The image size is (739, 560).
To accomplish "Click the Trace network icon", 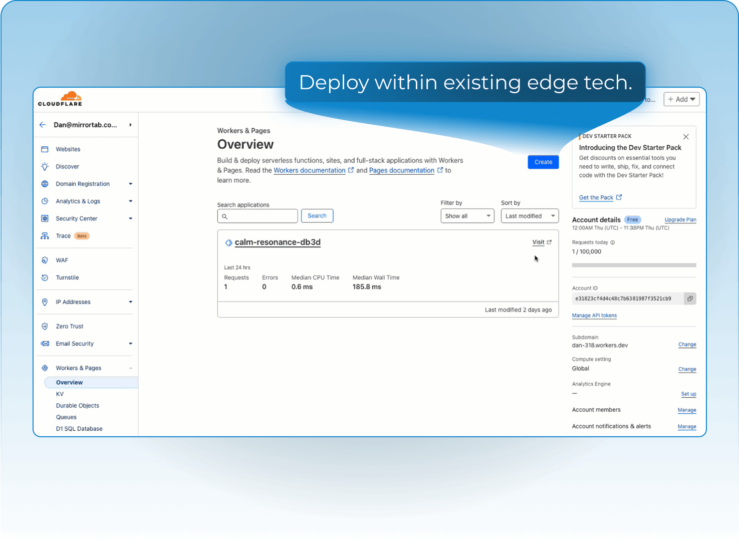I will pyautogui.click(x=45, y=236).
